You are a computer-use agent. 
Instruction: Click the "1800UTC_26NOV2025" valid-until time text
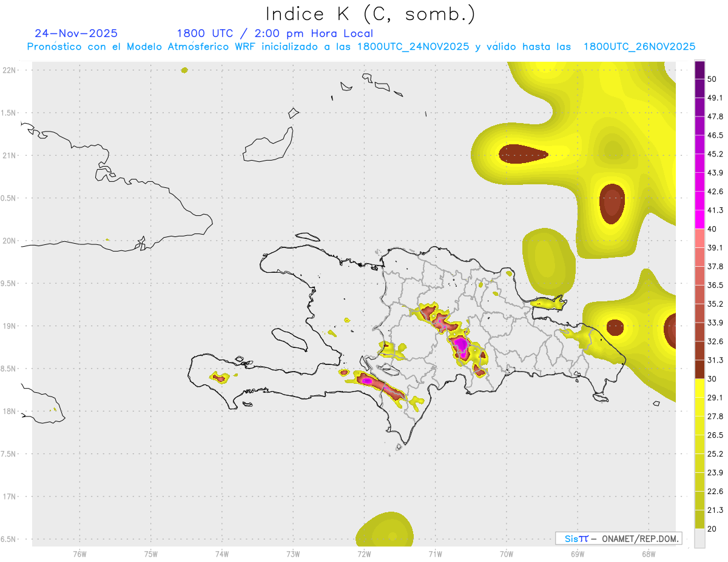tap(639, 47)
